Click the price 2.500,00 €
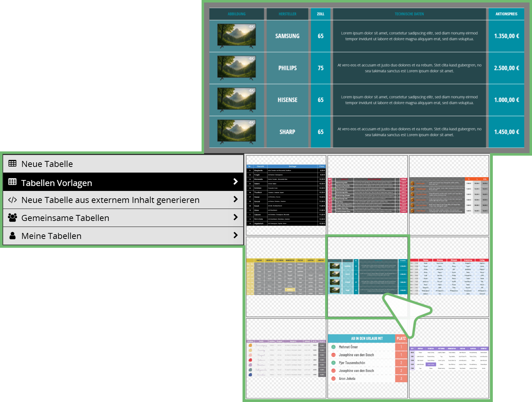 tap(506, 68)
